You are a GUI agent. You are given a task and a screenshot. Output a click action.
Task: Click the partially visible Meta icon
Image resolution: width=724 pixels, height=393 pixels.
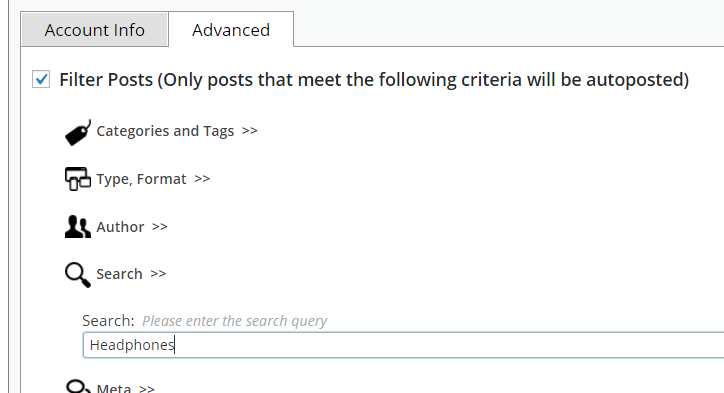click(x=78, y=386)
